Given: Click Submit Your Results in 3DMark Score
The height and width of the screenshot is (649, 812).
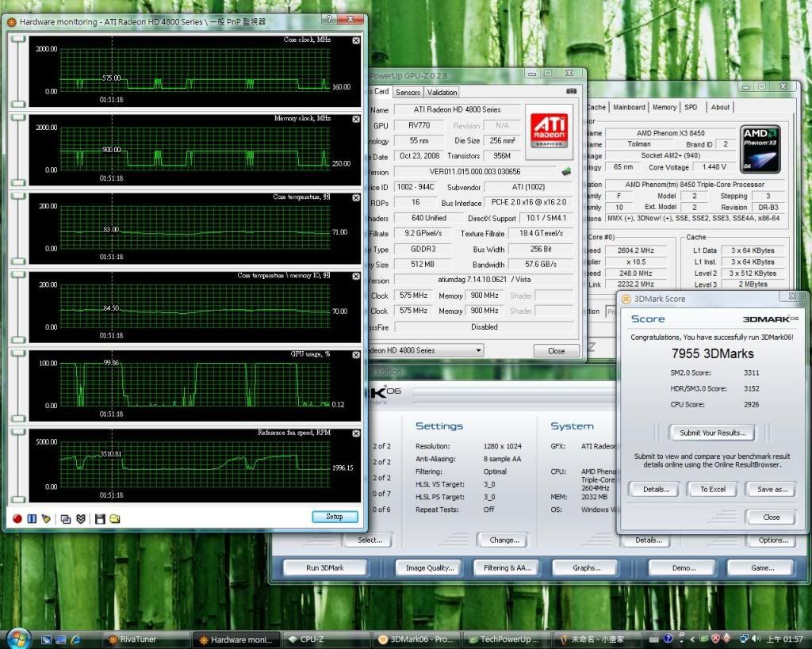Looking at the screenshot, I should [713, 433].
